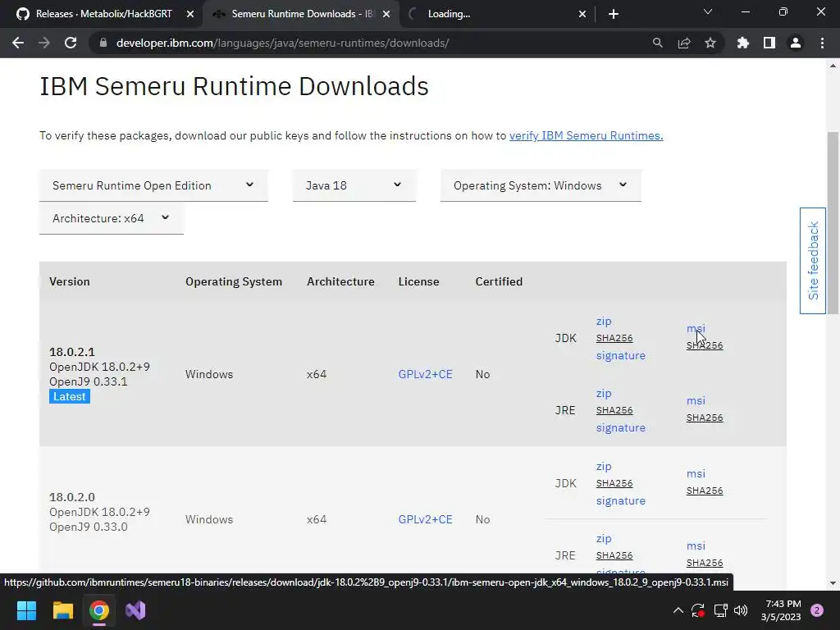Viewport: 840px width, 630px height.
Task: Open a new browser tab
Action: tap(614, 14)
